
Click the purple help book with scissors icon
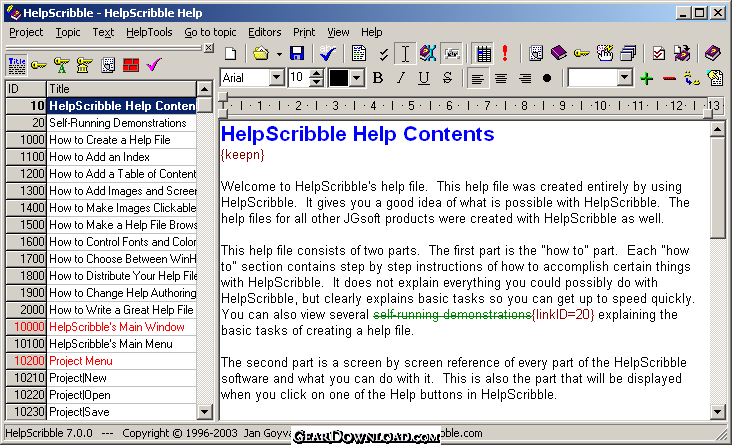427,53
